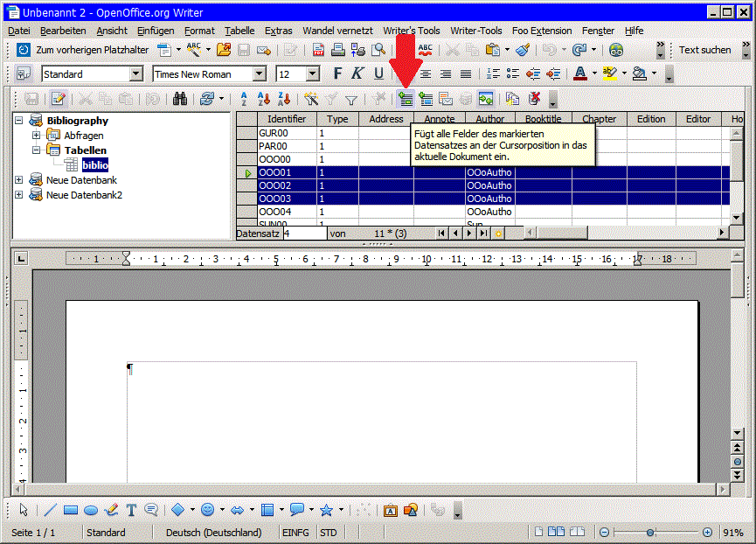Click the Data to Text icon

click(x=406, y=99)
